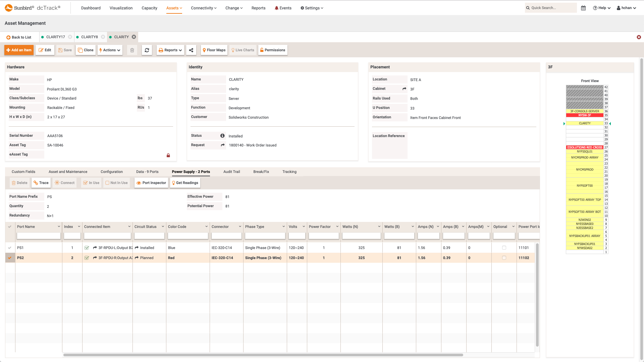Expand the Assets dropdown menu
The width and height of the screenshot is (644, 362).
click(x=174, y=7)
